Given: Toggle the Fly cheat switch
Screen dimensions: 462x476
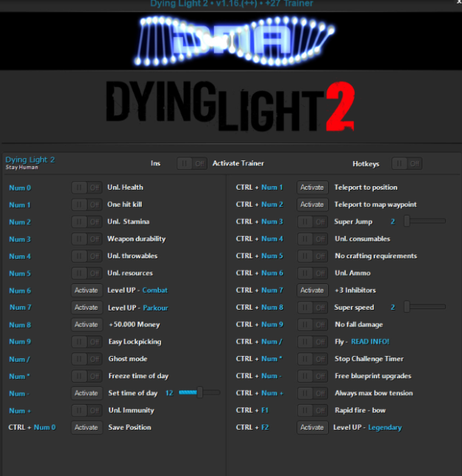Looking at the screenshot, I should [313, 342].
